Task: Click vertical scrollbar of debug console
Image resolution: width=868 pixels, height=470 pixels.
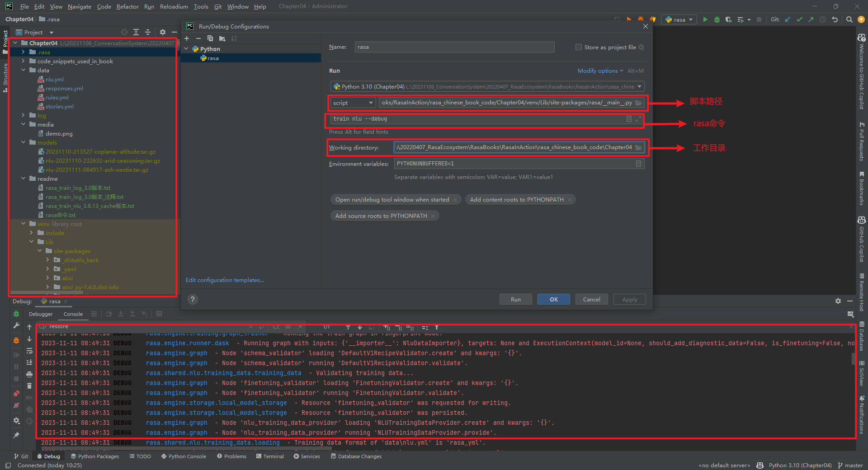Action: [x=854, y=359]
